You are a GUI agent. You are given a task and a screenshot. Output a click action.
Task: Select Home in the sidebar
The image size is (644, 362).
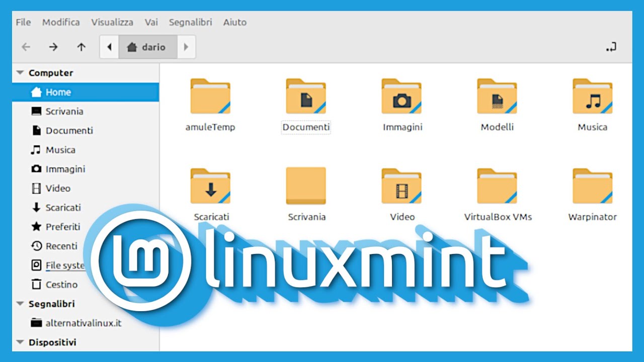point(86,92)
